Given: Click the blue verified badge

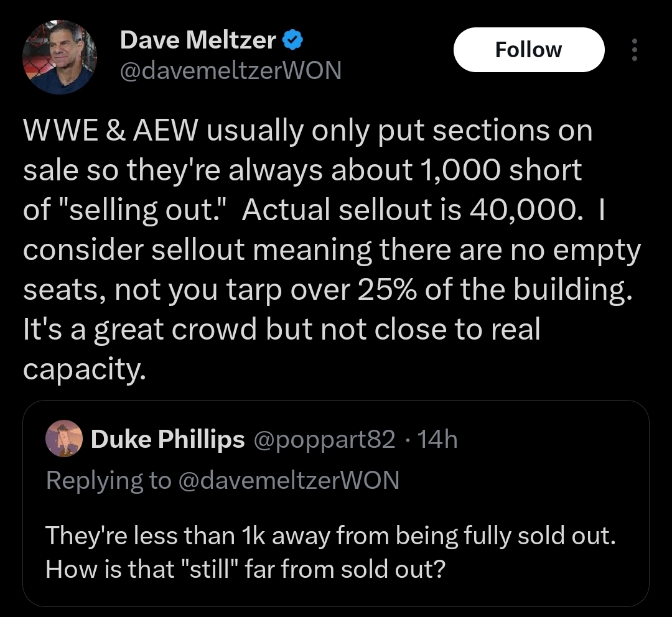Looking at the screenshot, I should [292, 40].
